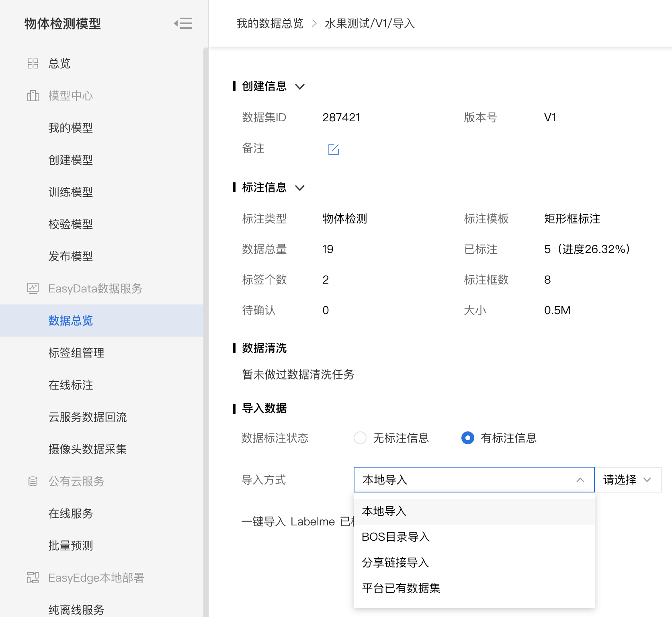
Task: Click the 矩形框标注 template value
Action: coord(572,219)
